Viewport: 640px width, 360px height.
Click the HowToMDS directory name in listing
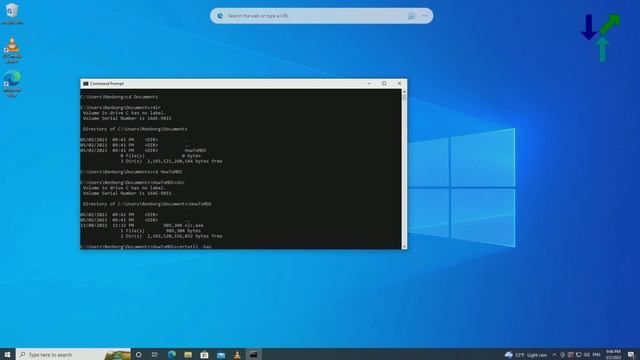(196, 150)
